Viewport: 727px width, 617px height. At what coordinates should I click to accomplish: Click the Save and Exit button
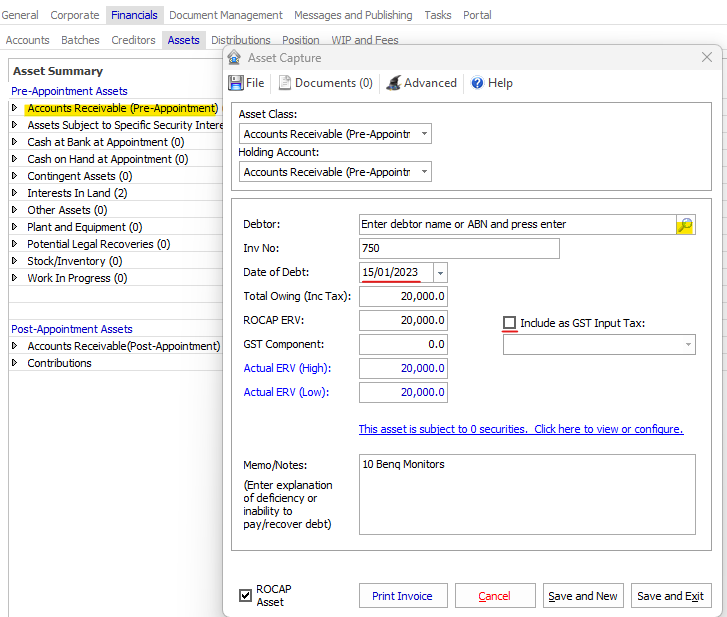point(670,596)
